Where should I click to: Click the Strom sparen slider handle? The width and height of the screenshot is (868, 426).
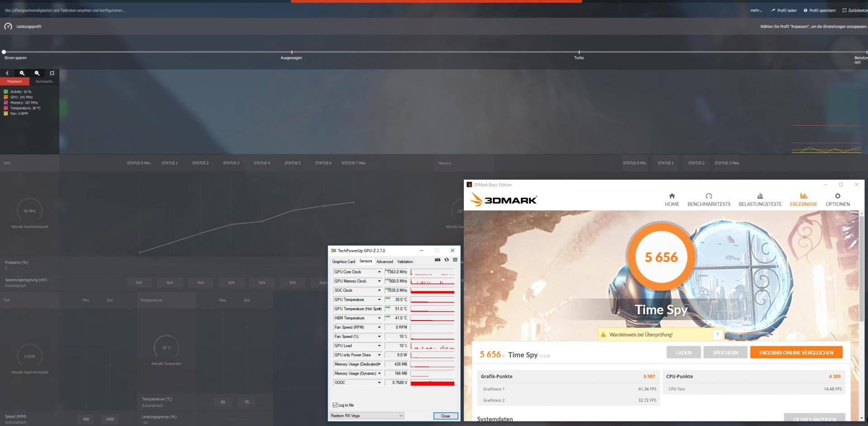[4, 52]
